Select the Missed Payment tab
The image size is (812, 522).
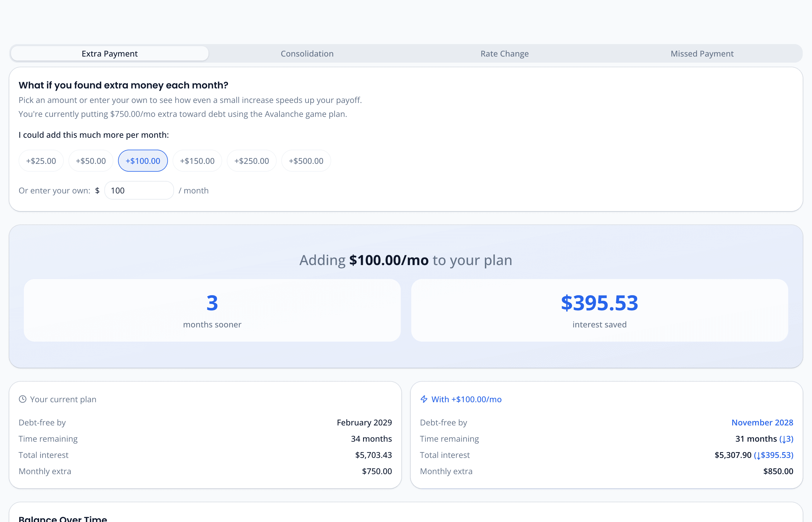click(702, 53)
